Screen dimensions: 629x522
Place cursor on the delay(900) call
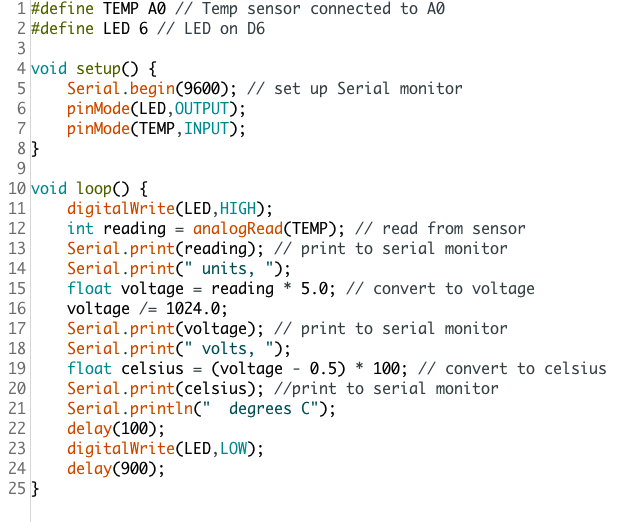coord(103,469)
